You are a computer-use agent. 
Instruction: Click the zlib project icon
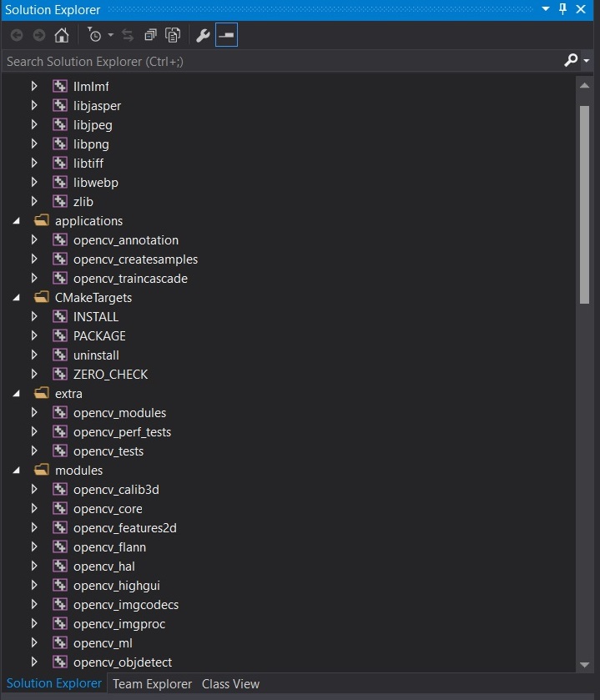point(60,201)
